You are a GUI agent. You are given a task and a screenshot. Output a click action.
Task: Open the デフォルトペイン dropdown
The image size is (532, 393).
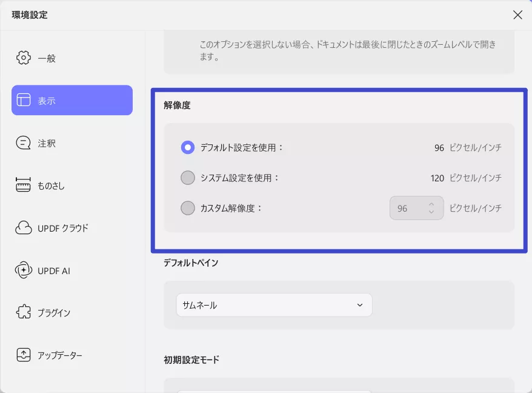(274, 305)
